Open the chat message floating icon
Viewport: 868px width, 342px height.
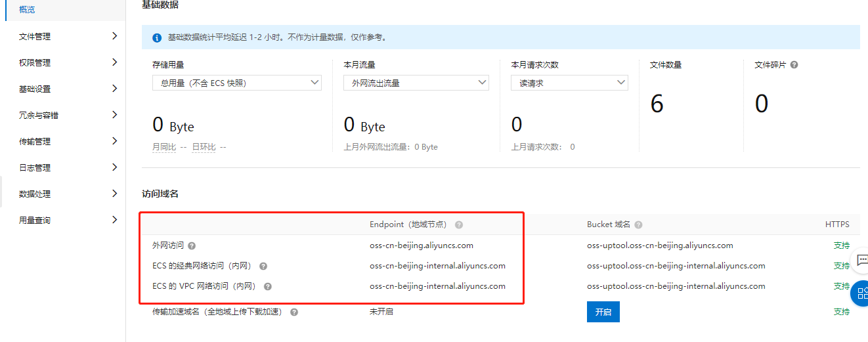tap(861, 260)
